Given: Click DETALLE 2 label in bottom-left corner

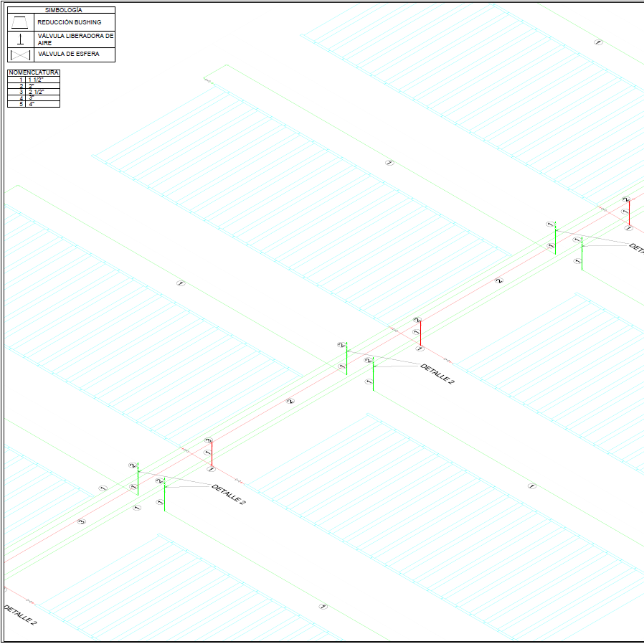Looking at the screenshot, I should tap(20, 615).
